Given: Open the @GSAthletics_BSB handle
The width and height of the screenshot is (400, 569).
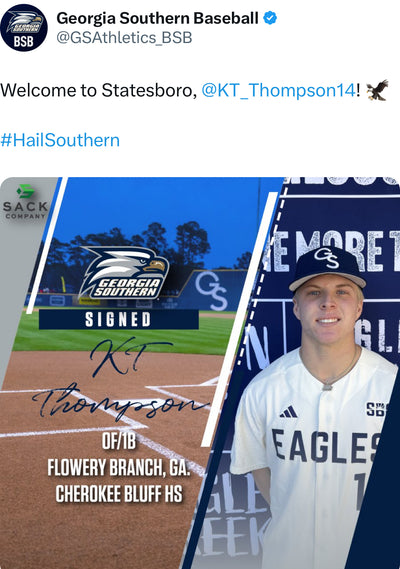Looking at the screenshot, I should point(124,38).
